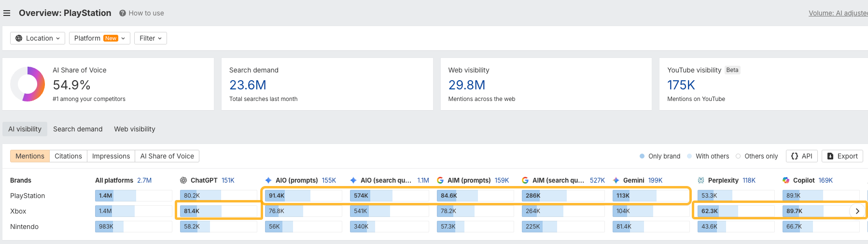
Task: Click the How to use help icon
Action: click(123, 13)
